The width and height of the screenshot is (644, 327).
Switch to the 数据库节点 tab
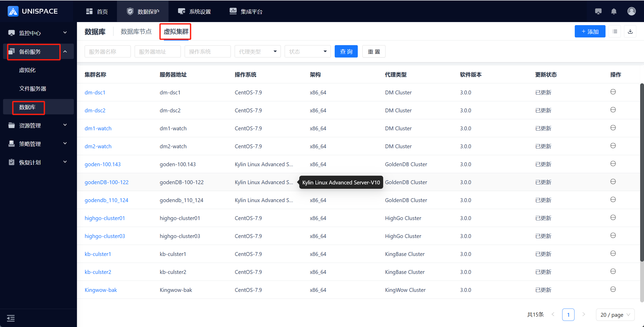(136, 32)
